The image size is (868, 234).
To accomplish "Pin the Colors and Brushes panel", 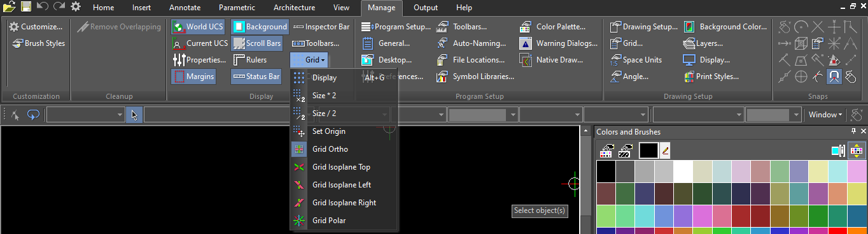I will [x=854, y=131].
